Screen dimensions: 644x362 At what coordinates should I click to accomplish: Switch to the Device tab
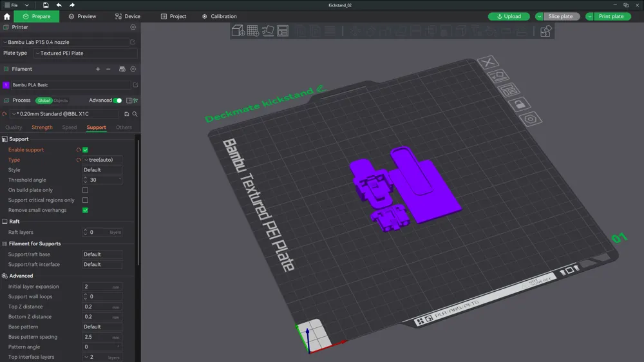[128, 17]
